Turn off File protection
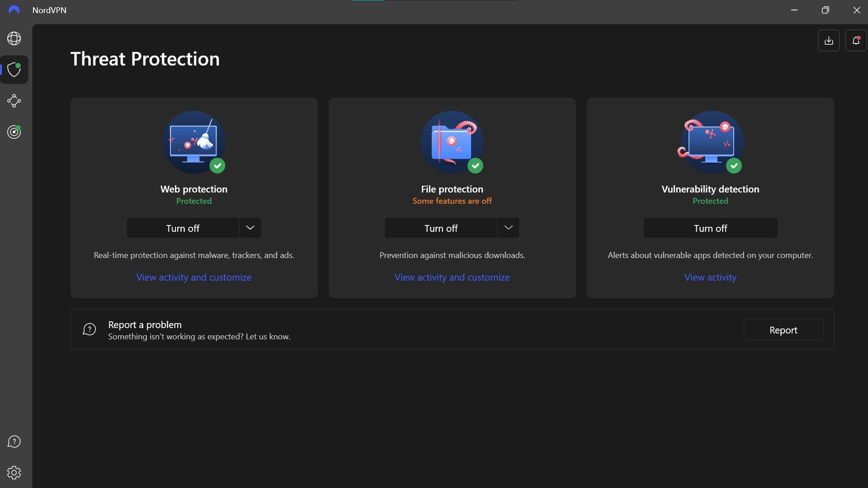868x488 pixels. [441, 228]
